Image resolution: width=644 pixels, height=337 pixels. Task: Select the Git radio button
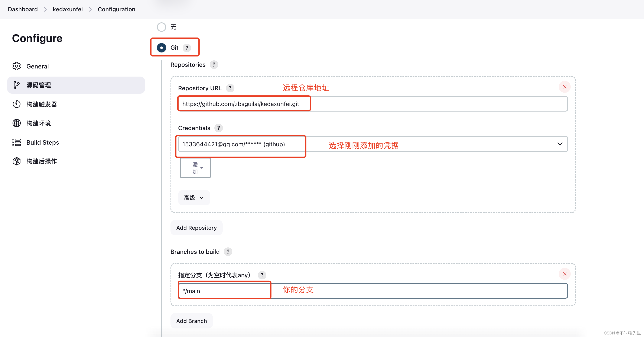[x=161, y=47]
